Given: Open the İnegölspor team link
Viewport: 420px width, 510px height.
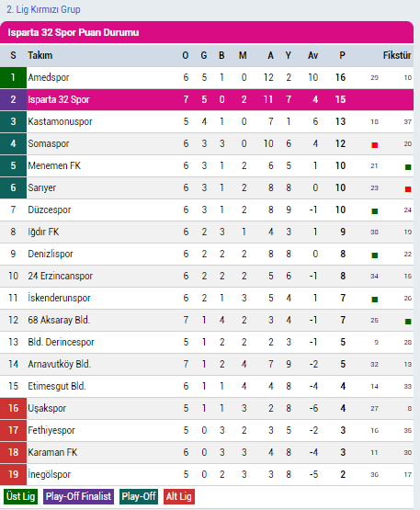Looking at the screenshot, I should 49,474.
